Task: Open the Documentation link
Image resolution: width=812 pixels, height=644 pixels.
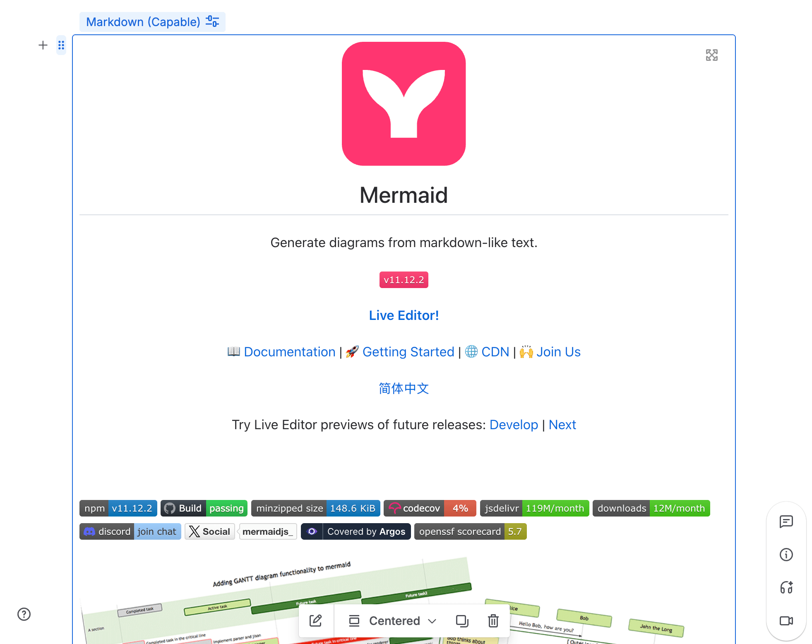Action: click(289, 352)
